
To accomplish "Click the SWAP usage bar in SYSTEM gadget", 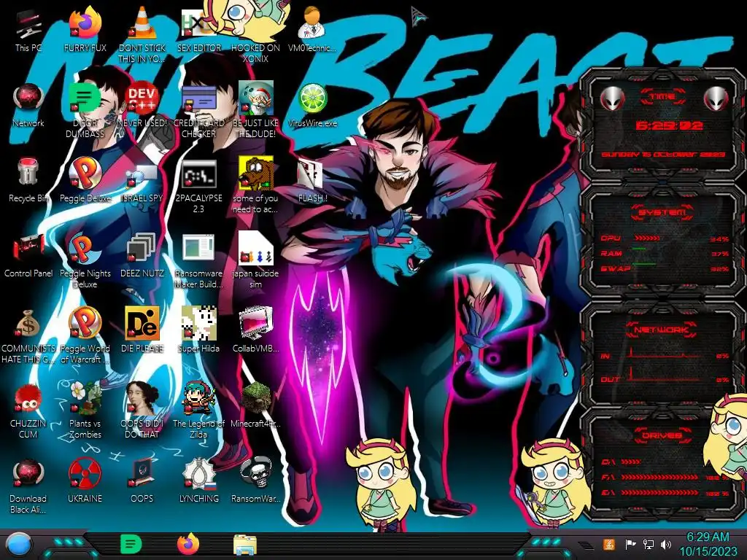I will point(643,264).
